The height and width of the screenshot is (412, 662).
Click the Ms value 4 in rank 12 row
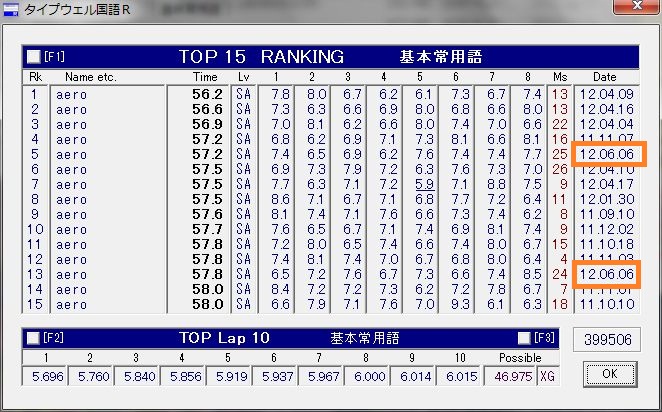coord(564,259)
